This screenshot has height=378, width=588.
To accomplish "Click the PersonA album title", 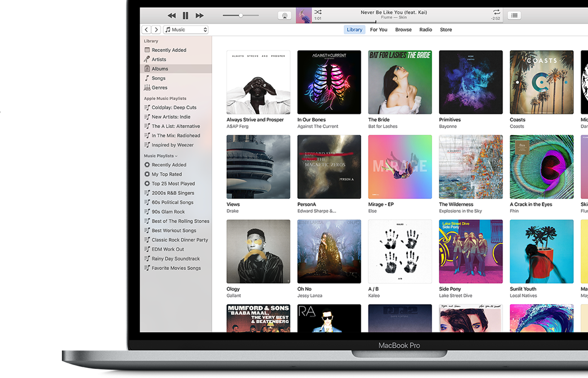I will tap(307, 204).
